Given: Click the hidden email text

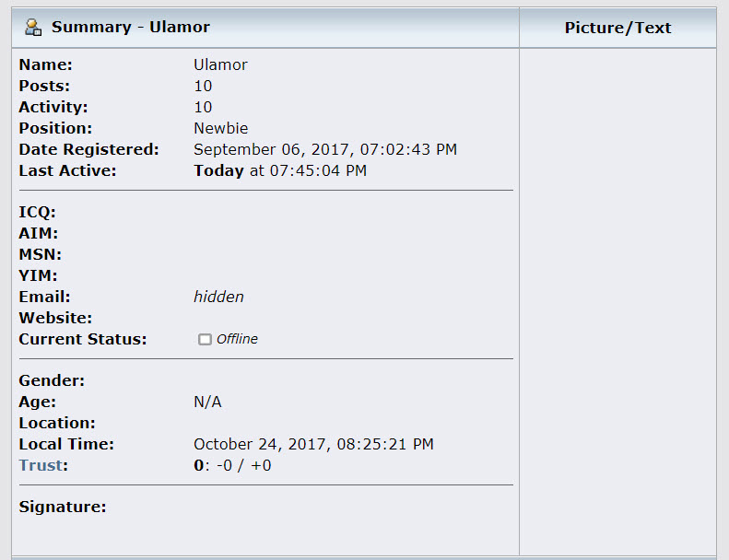Looking at the screenshot, I should coord(218,297).
